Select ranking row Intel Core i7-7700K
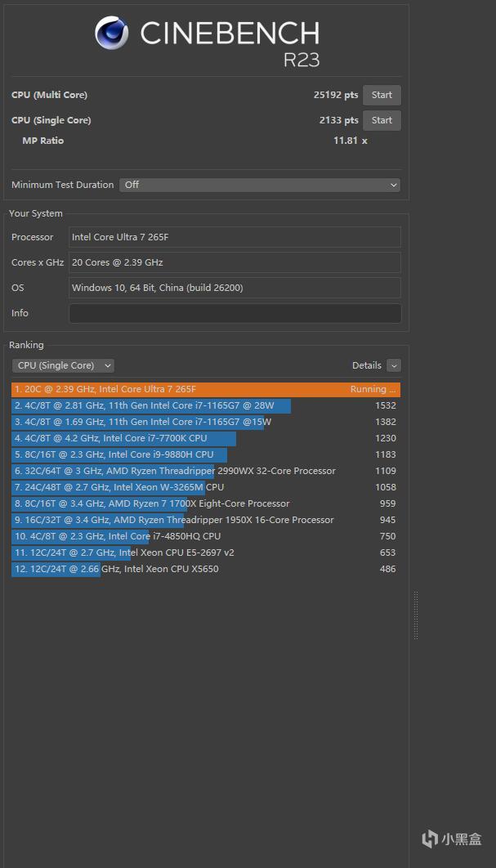The image size is (496, 868). (206, 438)
